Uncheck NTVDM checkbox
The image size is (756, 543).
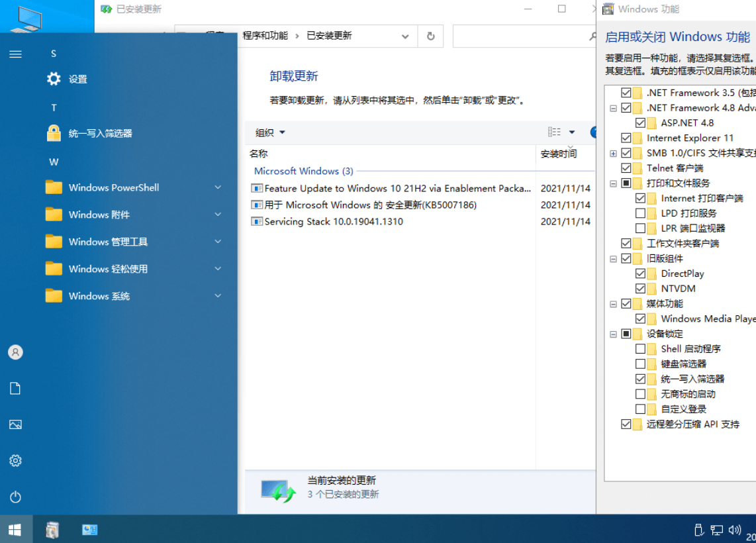[x=640, y=288]
